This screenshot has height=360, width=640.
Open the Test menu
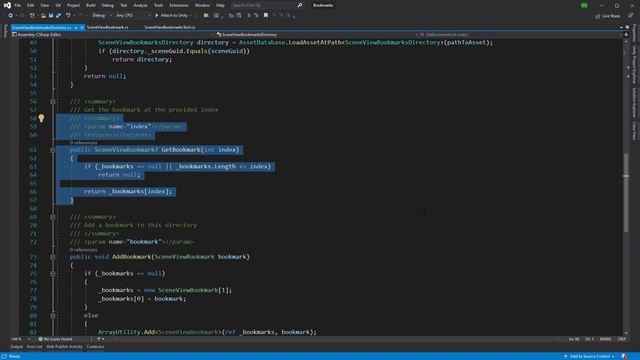[124, 5]
